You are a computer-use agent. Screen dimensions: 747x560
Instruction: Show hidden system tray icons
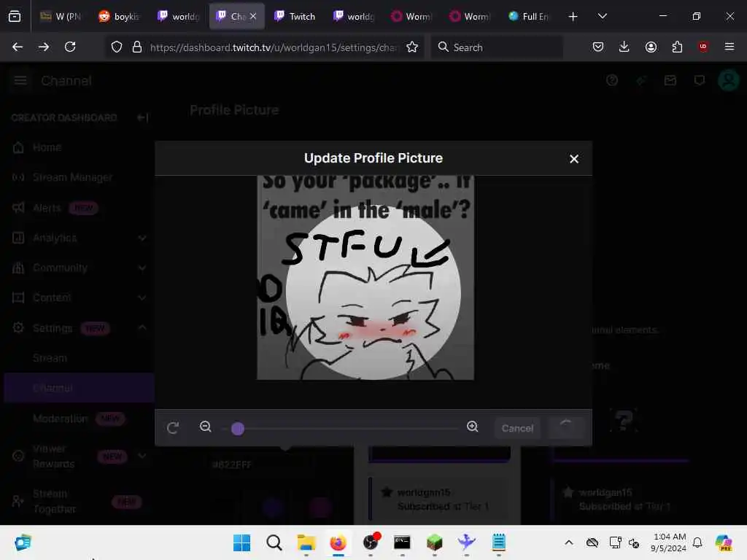point(569,542)
